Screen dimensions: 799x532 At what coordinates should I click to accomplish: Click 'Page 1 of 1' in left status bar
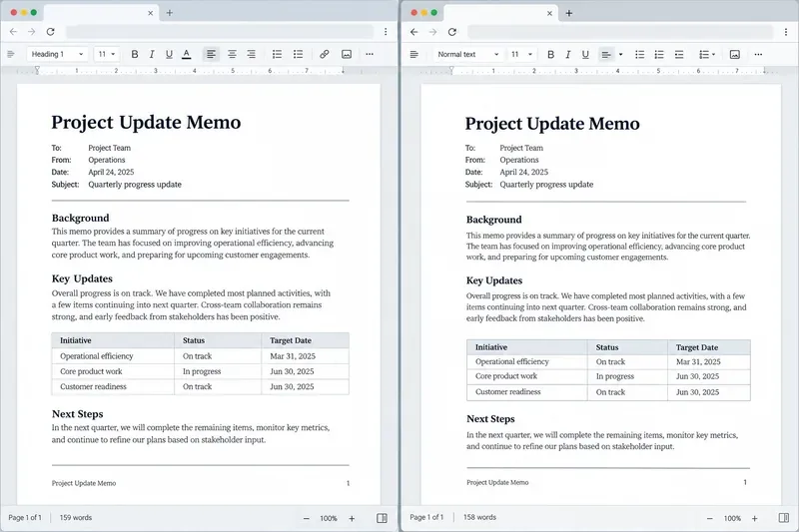(25, 518)
